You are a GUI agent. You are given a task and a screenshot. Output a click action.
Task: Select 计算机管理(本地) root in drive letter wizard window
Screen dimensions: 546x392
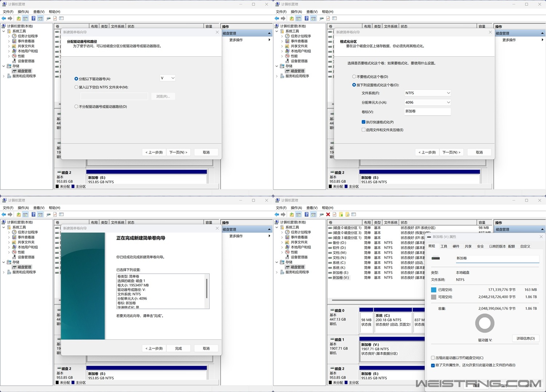click(x=20, y=26)
